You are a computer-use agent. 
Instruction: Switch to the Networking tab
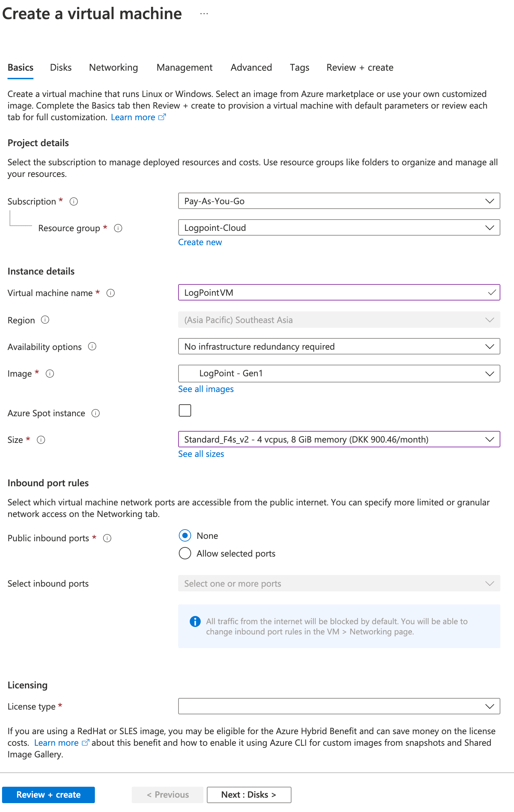(113, 67)
